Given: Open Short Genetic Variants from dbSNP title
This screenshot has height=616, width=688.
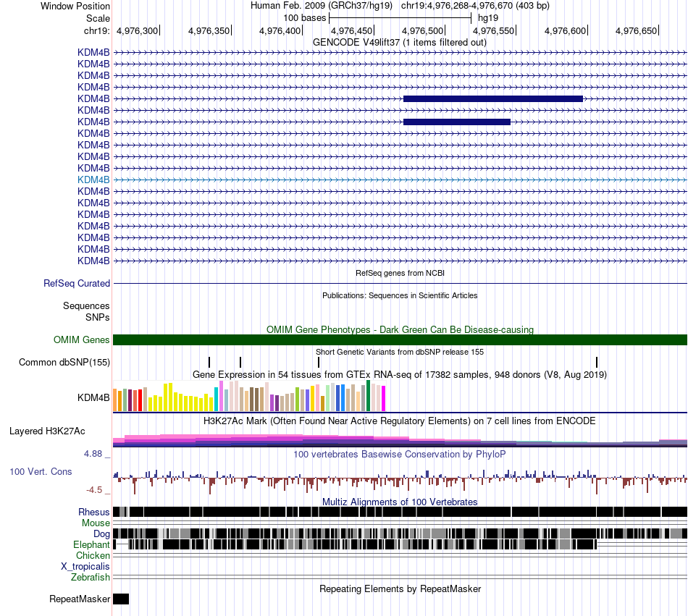Looking at the screenshot, I should 400,352.
